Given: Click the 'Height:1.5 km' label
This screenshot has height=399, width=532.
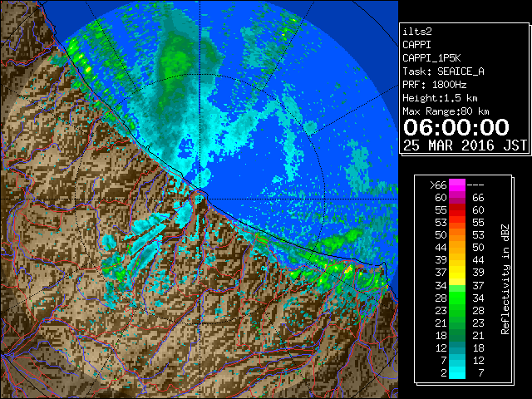Looking at the screenshot, I should 440,98.
